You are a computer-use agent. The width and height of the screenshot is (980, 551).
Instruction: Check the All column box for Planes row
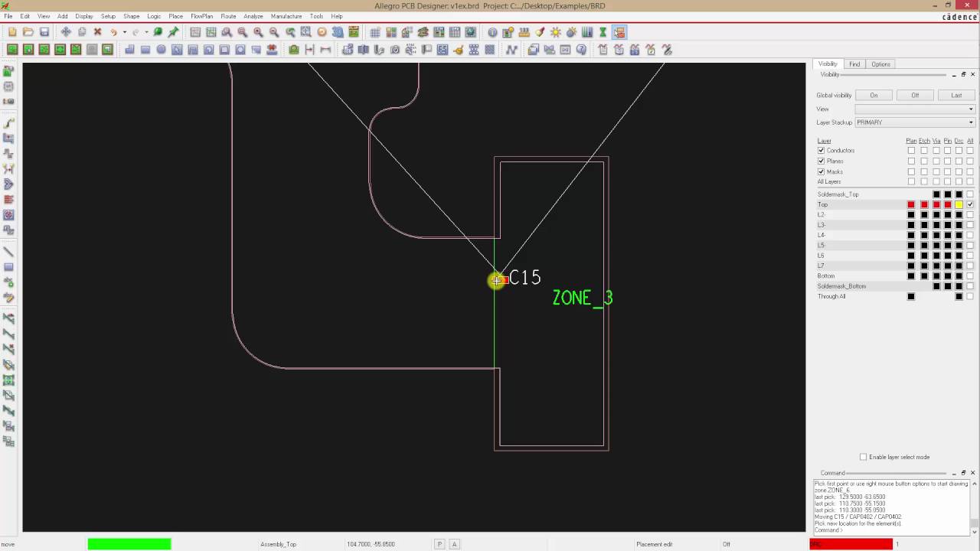970,161
